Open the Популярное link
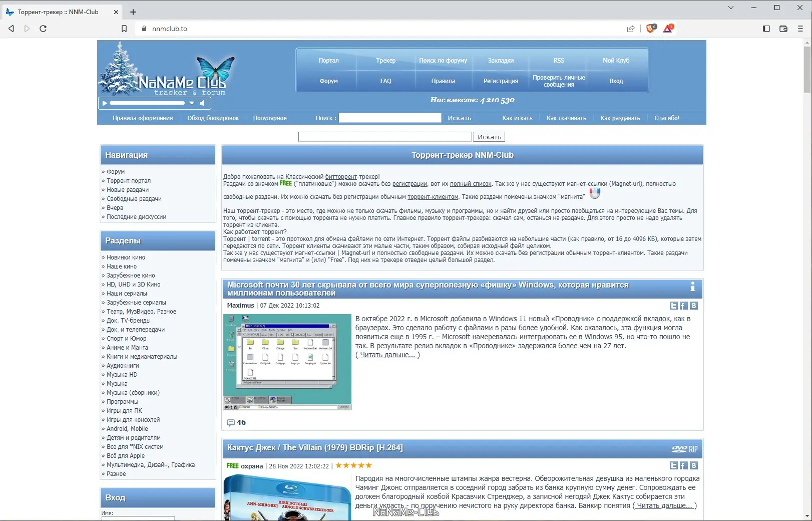 point(270,118)
